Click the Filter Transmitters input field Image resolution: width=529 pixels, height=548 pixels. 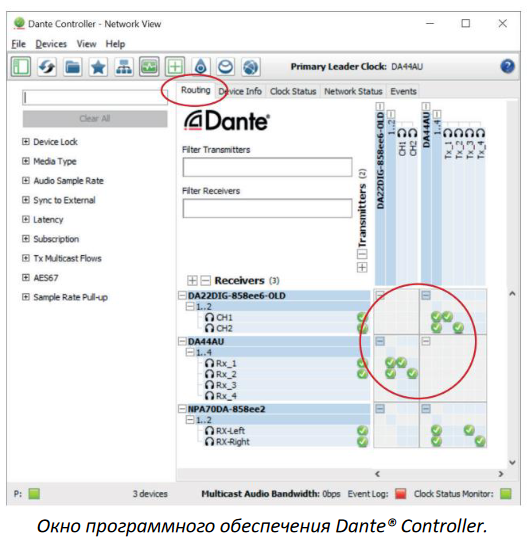267,167
